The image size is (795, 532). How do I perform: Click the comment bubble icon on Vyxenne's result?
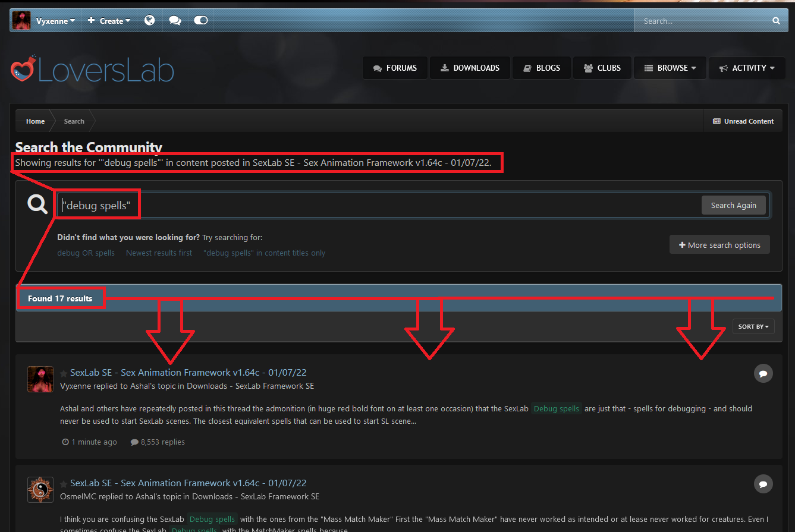coord(763,373)
